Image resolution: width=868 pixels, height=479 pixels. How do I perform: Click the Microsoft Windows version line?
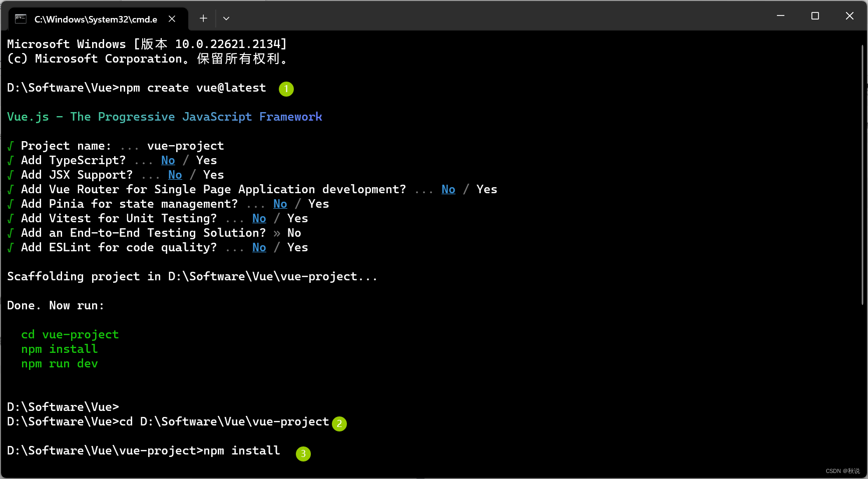pyautogui.click(x=147, y=45)
